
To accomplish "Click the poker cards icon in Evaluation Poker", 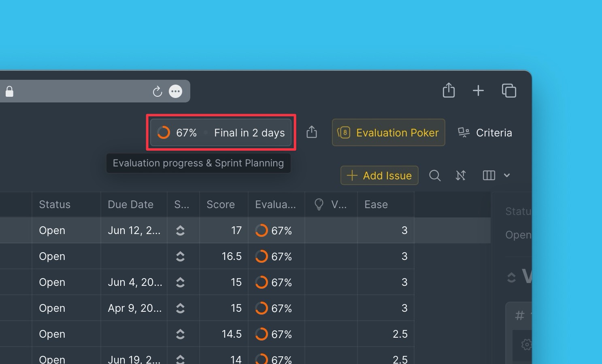I will 344,132.
